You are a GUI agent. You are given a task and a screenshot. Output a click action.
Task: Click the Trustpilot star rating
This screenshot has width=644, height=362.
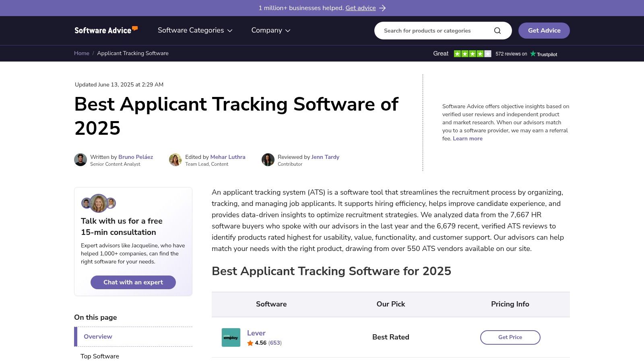[473, 53]
